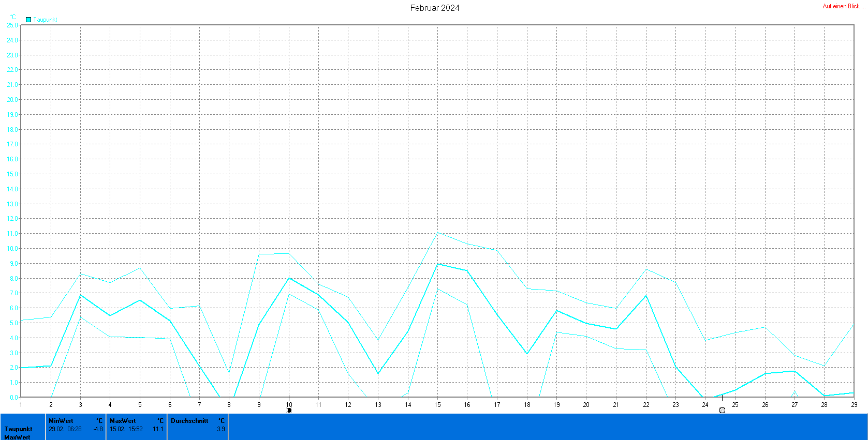Screen dimensions: 868x440
Task: Click the 'Taupunkt' row label in the table
Action: (x=19, y=429)
